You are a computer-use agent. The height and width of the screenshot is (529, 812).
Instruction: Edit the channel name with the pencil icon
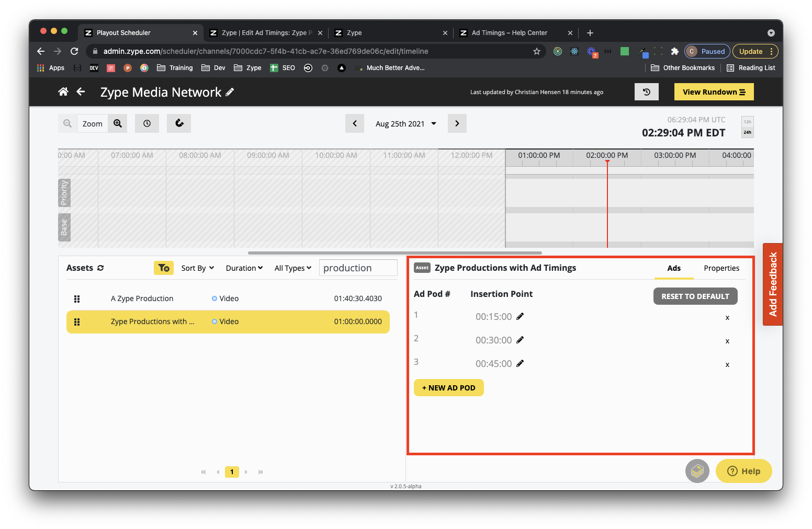230,92
